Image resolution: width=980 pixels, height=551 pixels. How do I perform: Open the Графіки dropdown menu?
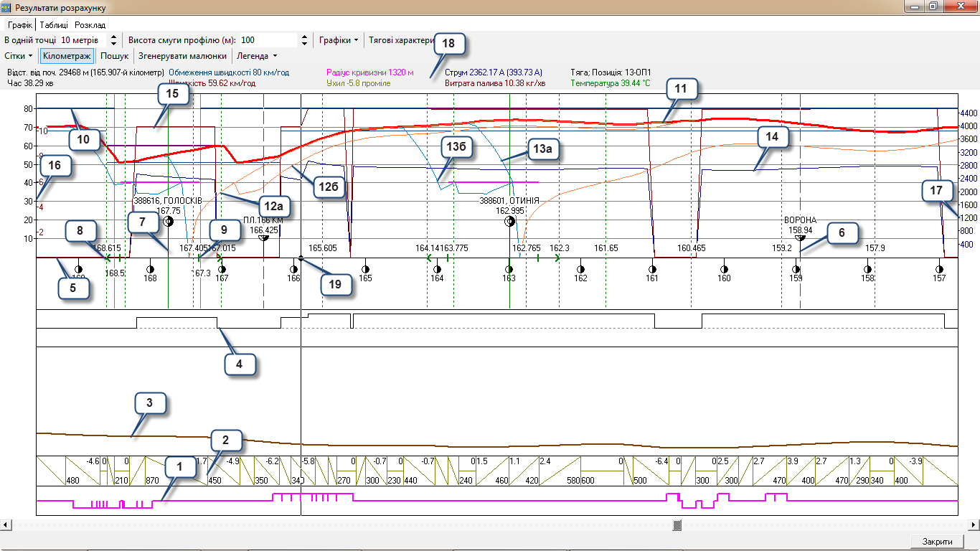click(339, 40)
